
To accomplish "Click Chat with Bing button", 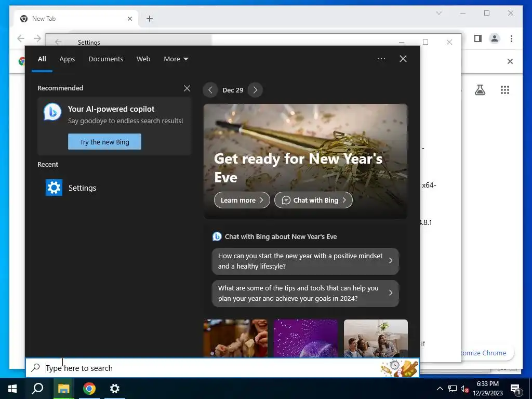I will (313, 200).
